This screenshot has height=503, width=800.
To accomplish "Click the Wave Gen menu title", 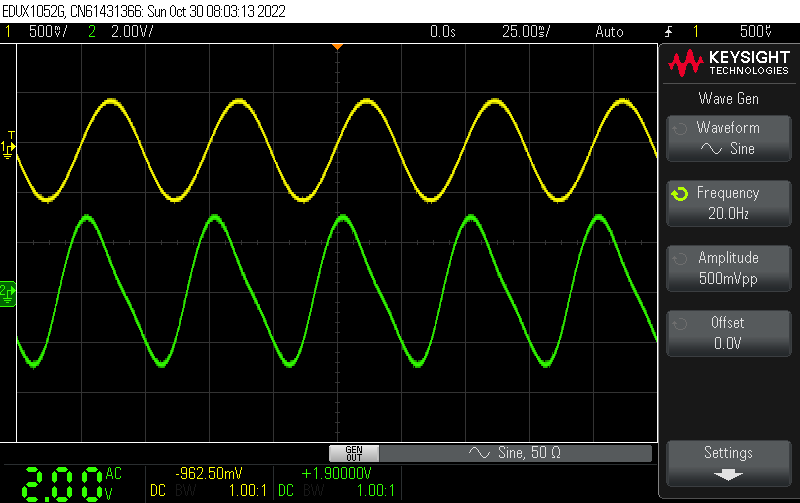I will (728, 98).
